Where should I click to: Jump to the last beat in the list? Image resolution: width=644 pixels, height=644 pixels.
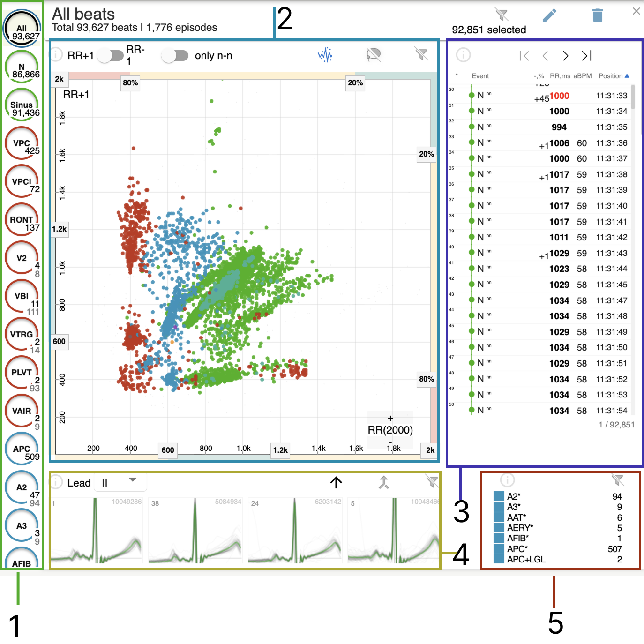pyautogui.click(x=586, y=56)
